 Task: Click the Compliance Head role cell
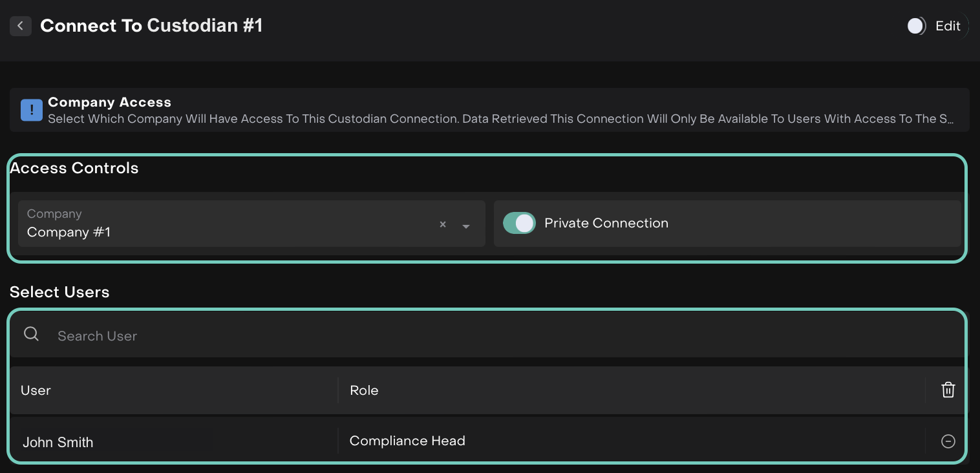407,441
